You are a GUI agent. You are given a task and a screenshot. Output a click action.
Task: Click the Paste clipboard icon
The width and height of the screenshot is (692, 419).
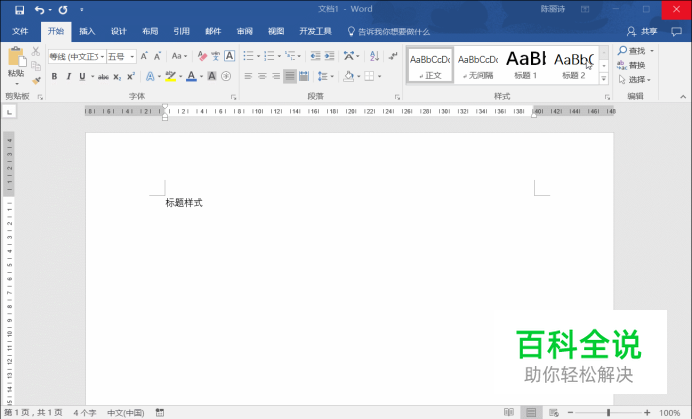click(x=16, y=57)
